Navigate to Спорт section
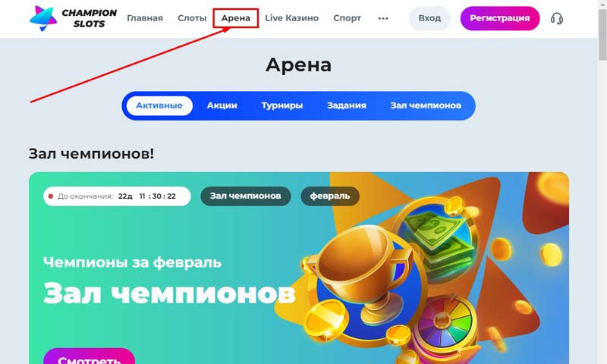This screenshot has width=607, height=364. [347, 18]
